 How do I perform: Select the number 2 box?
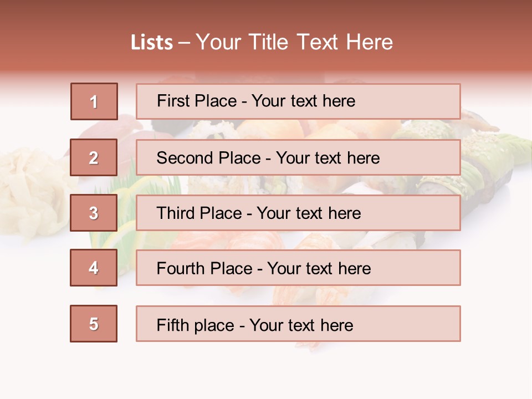tap(94, 157)
